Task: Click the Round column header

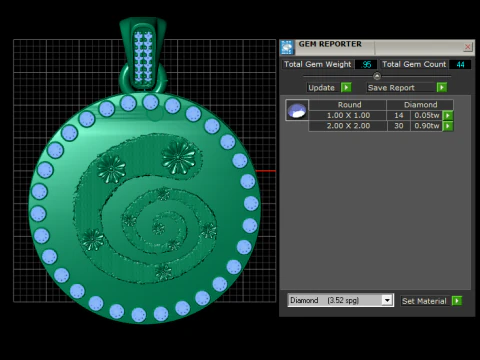Action: [348, 105]
